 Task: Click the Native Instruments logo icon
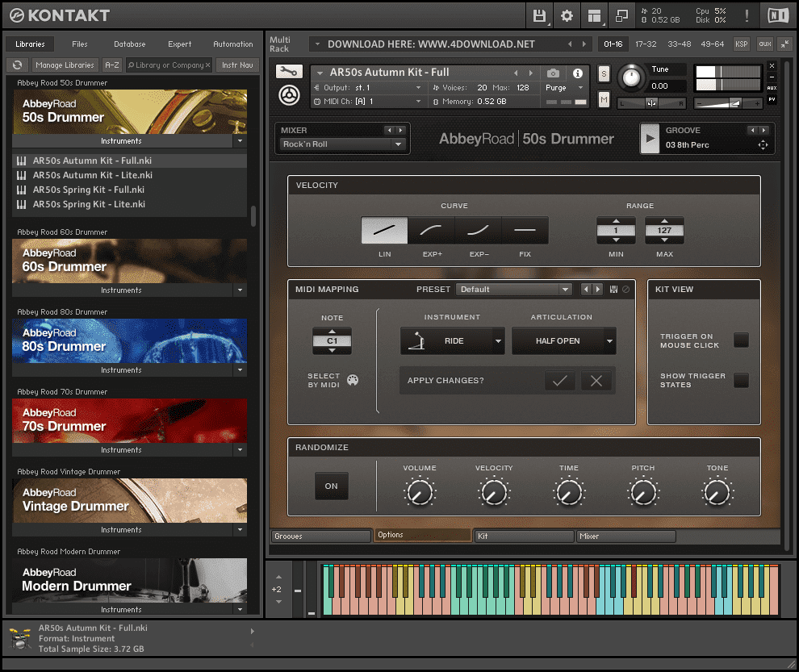pos(778,15)
